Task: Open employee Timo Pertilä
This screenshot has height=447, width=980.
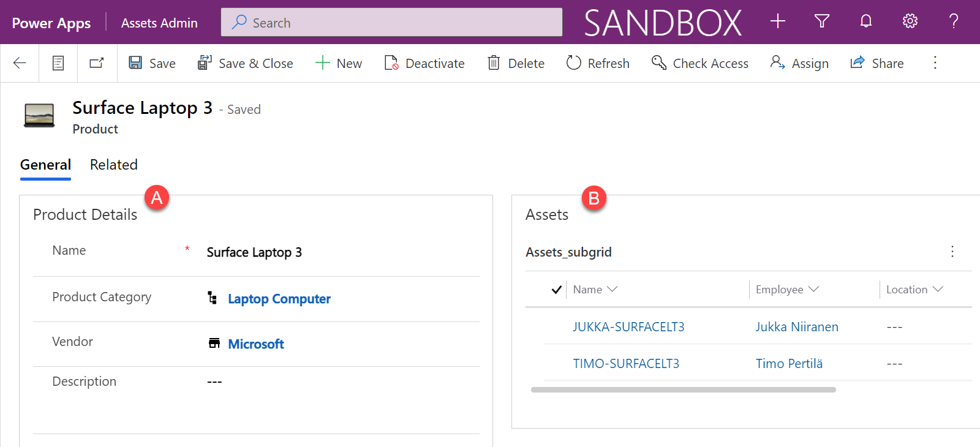Action: [789, 364]
